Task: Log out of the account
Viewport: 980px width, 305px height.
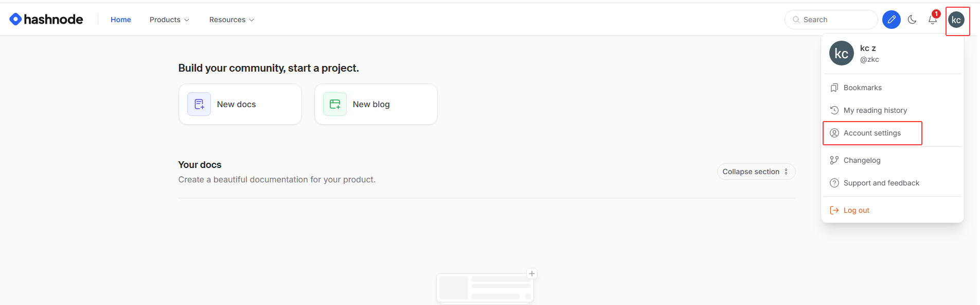Action: [x=856, y=210]
